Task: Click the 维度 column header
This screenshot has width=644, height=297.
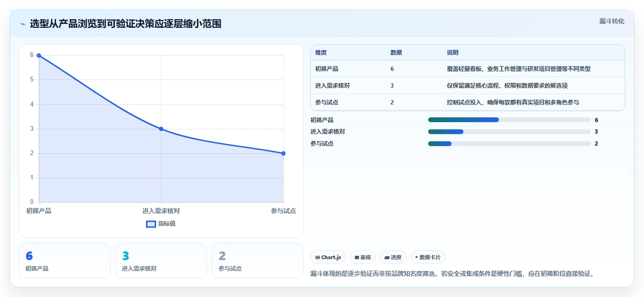Action: [x=321, y=53]
